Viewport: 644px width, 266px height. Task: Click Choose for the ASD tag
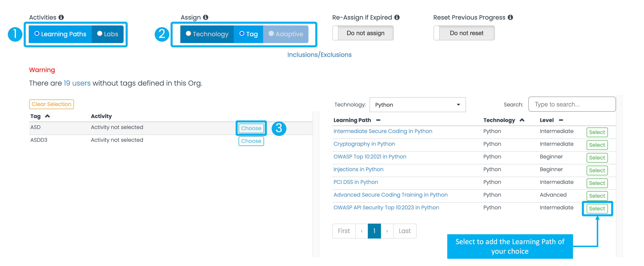pyautogui.click(x=251, y=128)
